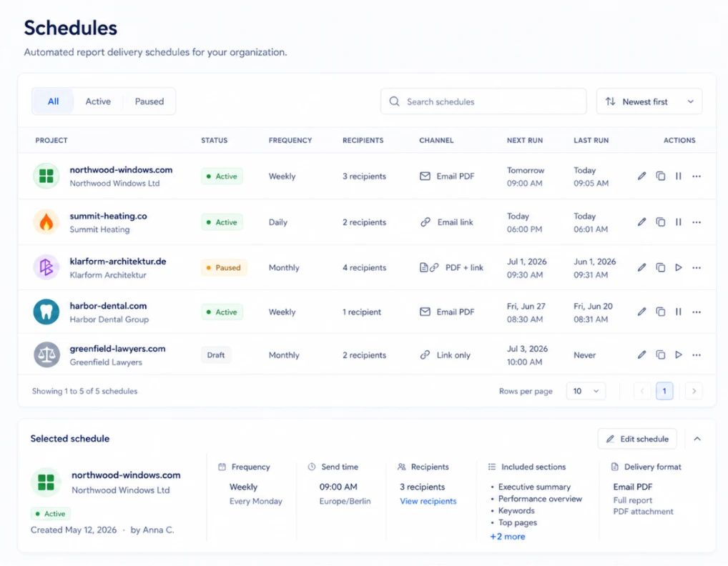Pause the harbor-dental.com schedule
This screenshot has height=566, width=728.
pos(679,312)
